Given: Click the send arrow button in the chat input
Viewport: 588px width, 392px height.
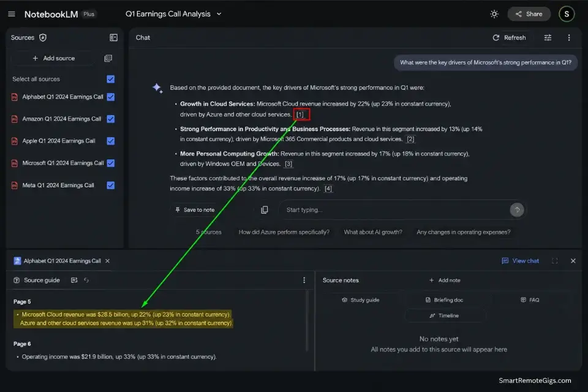Looking at the screenshot, I should point(517,210).
